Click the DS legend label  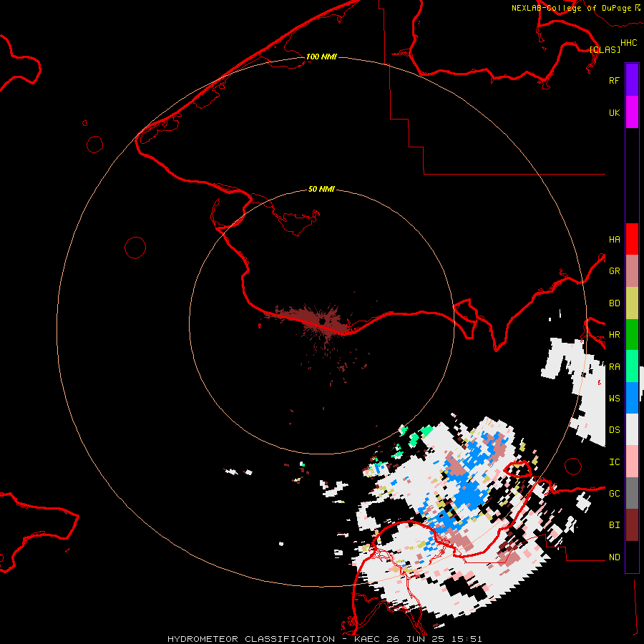pyautogui.click(x=615, y=430)
